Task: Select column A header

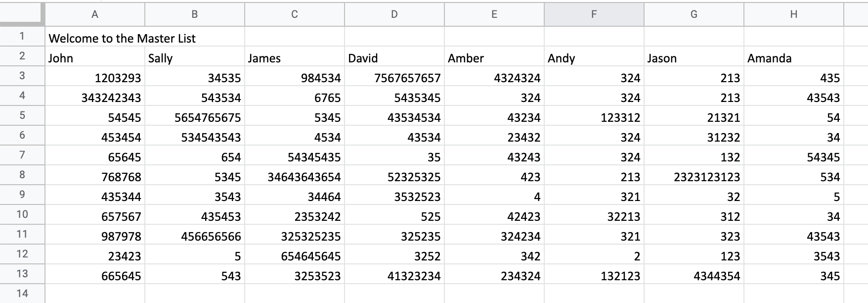Action: [95, 14]
